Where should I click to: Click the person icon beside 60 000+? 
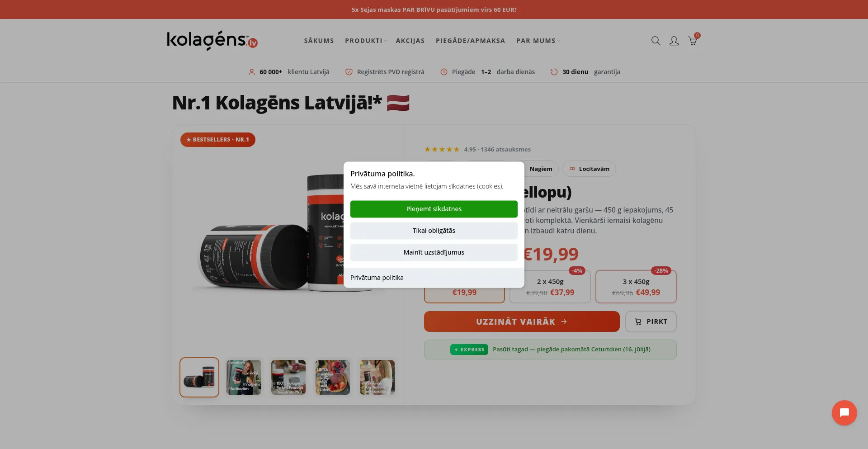pyautogui.click(x=252, y=72)
